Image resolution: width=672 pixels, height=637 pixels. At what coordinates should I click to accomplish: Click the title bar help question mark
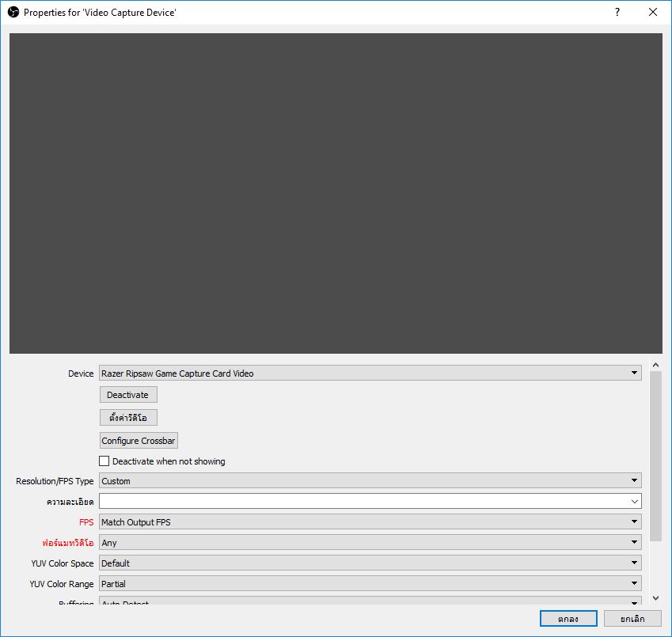[x=617, y=13]
